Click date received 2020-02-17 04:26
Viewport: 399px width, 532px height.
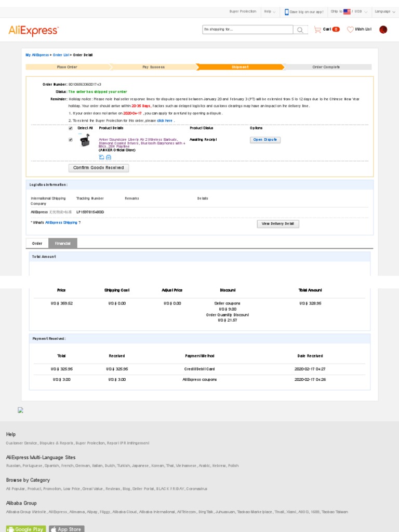310,379
